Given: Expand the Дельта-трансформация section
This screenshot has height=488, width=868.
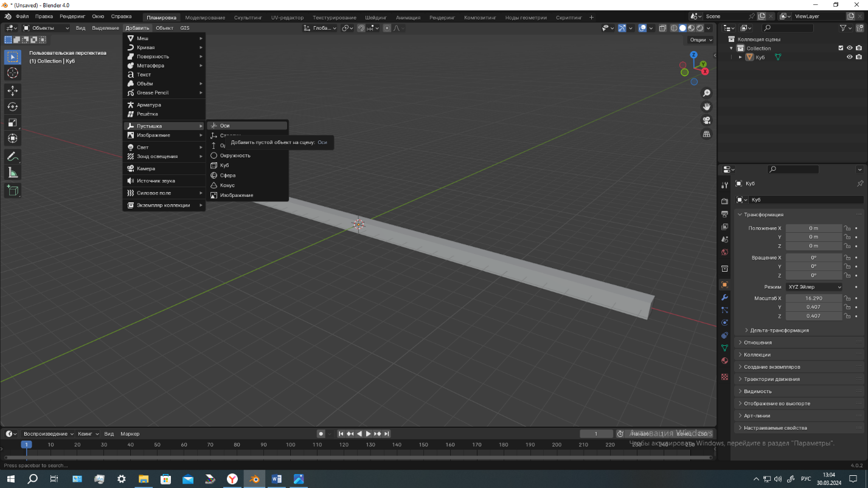Looking at the screenshot, I should 779,331.
